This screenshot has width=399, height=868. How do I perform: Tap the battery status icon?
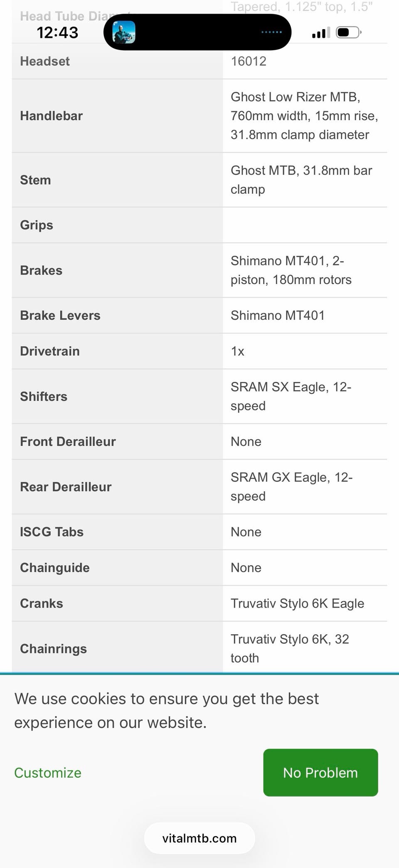click(x=348, y=32)
